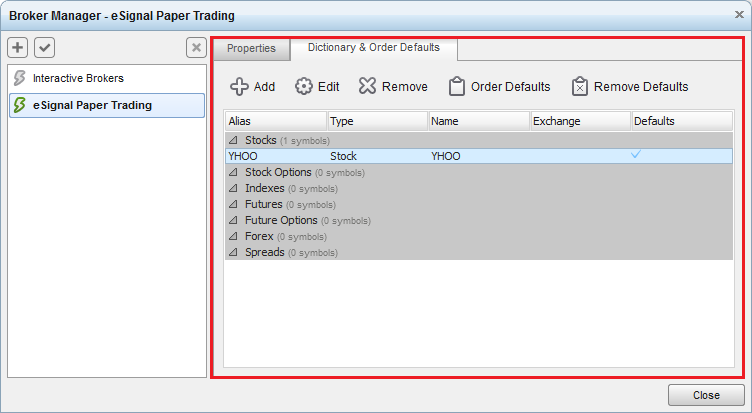Expand the Forex group

coord(233,236)
